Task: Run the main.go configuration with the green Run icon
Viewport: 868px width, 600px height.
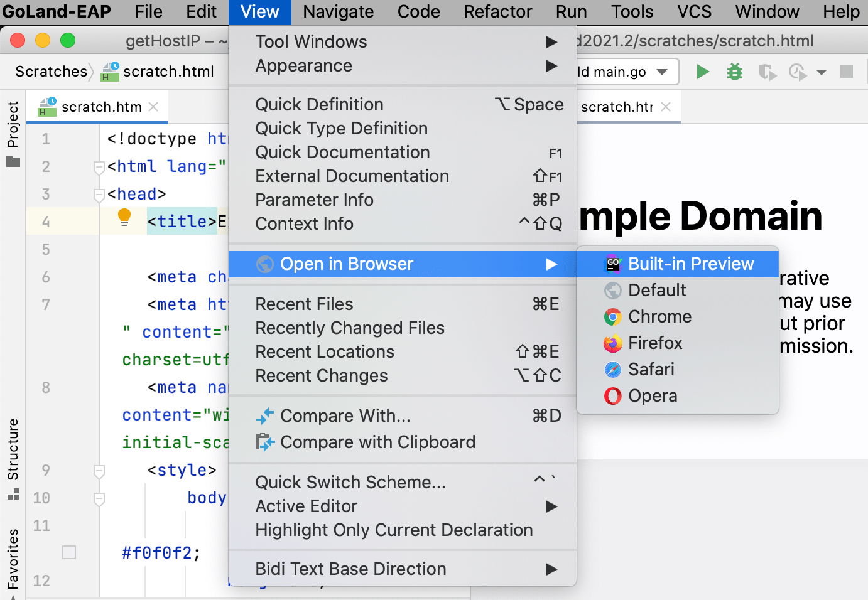Action: click(x=703, y=72)
